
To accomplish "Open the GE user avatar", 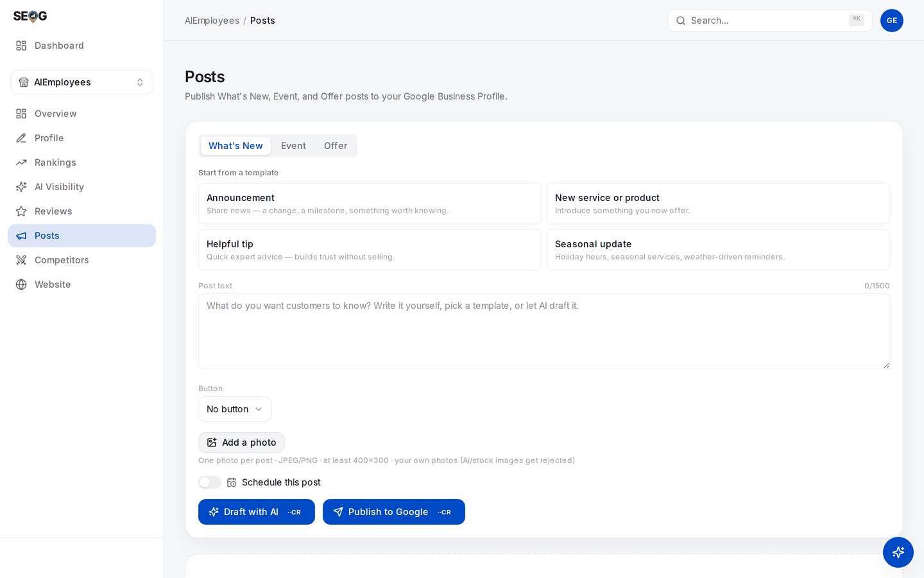I will pyautogui.click(x=892, y=21).
